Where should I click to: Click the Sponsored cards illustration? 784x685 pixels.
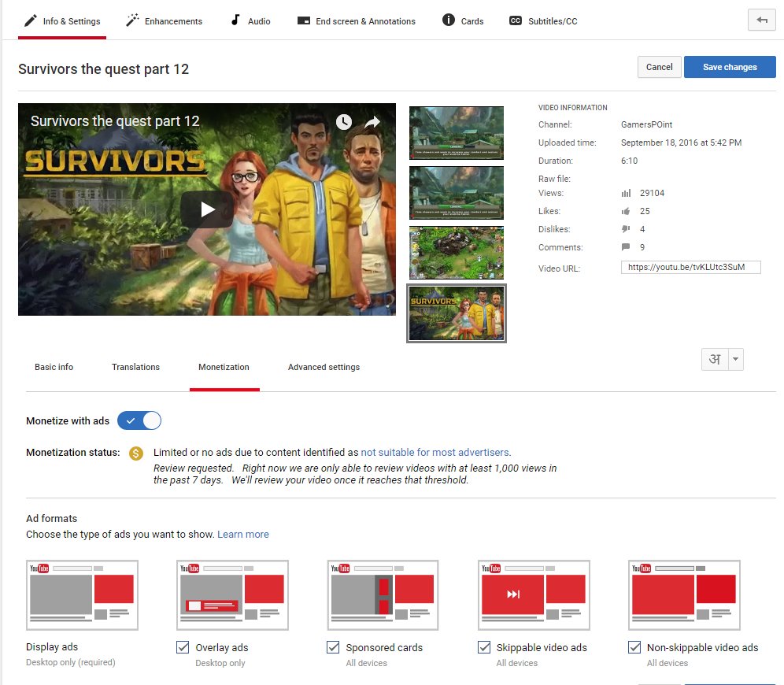(x=383, y=595)
